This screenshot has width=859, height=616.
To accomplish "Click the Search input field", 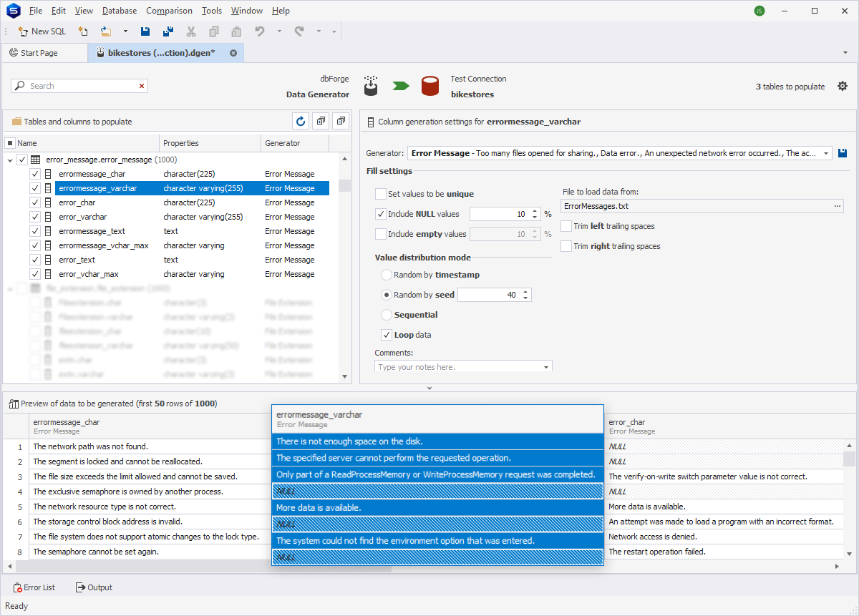I will 79,86.
